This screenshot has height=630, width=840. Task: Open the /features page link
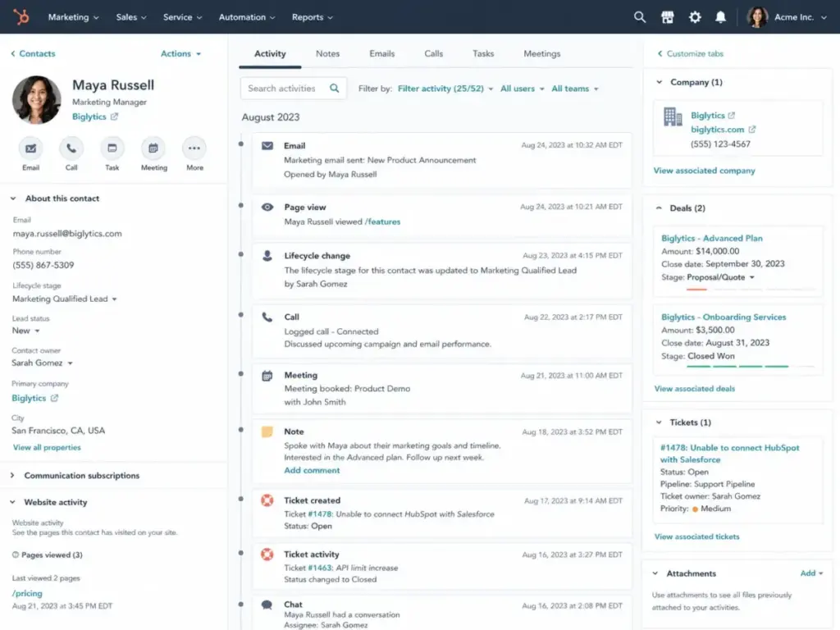click(x=382, y=221)
